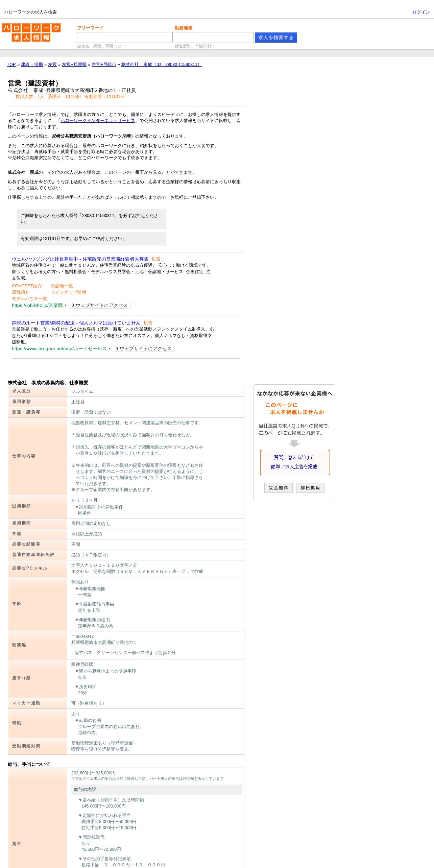Expand dropdown arrow next to job.bho.jp URL
Screen dimensions: 434x868
click(66, 306)
